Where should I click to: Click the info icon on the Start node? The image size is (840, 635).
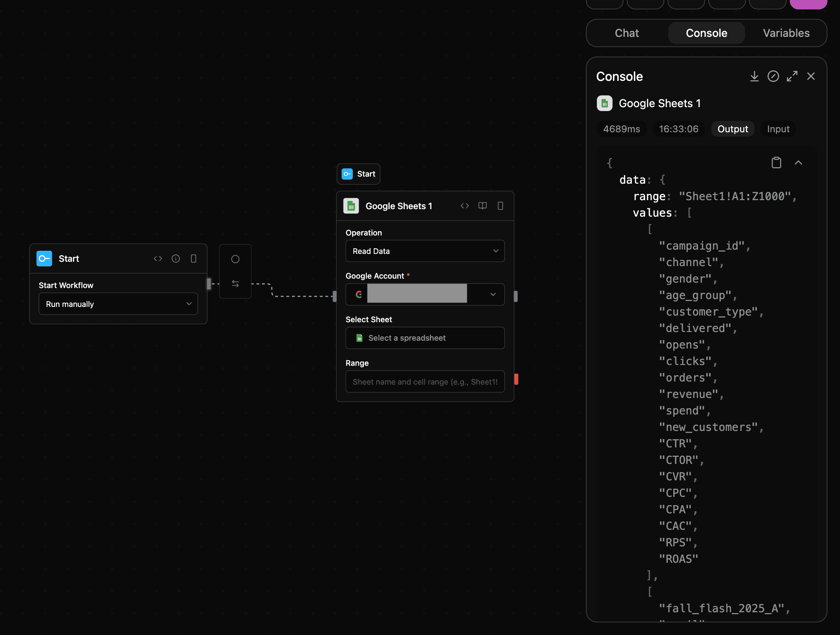click(x=176, y=258)
